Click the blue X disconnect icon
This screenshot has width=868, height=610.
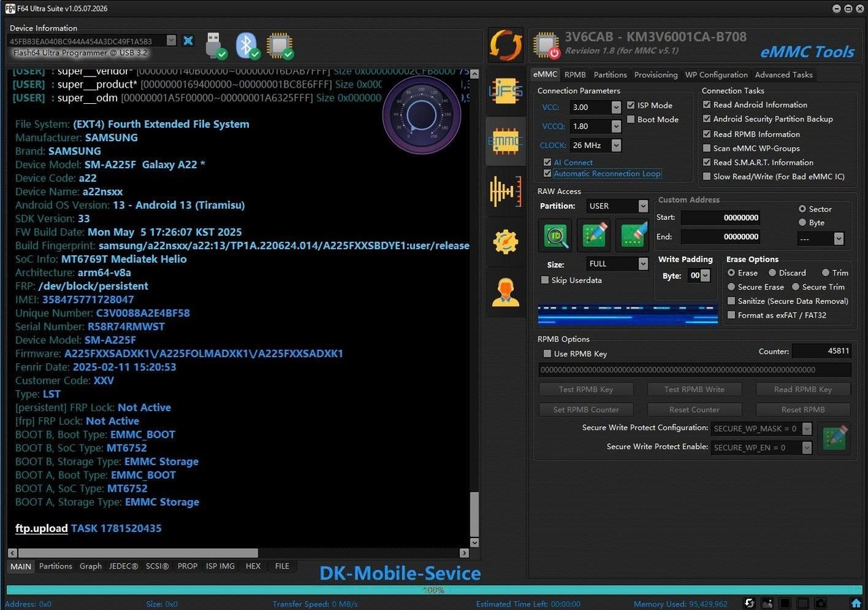click(189, 41)
